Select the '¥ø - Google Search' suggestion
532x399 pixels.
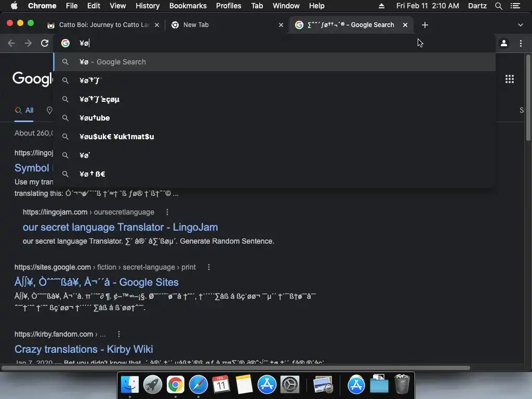(x=274, y=62)
